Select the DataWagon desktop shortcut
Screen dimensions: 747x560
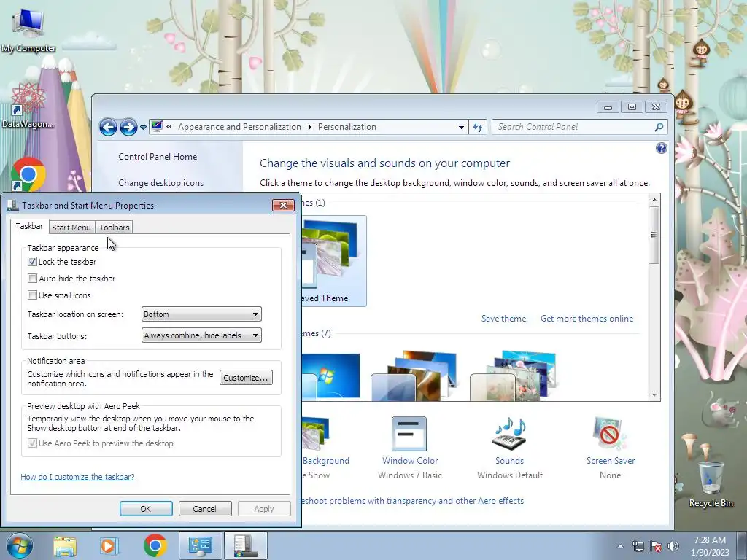pyautogui.click(x=28, y=106)
